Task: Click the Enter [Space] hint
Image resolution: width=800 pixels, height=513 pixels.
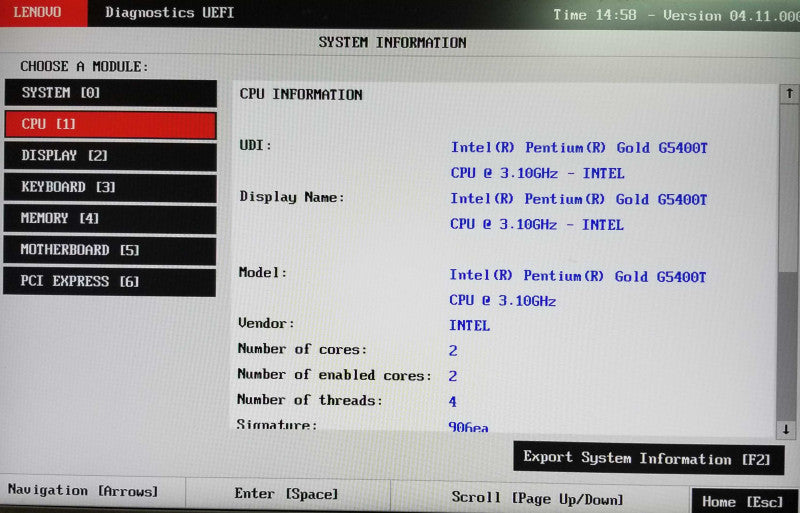Action: point(286,494)
